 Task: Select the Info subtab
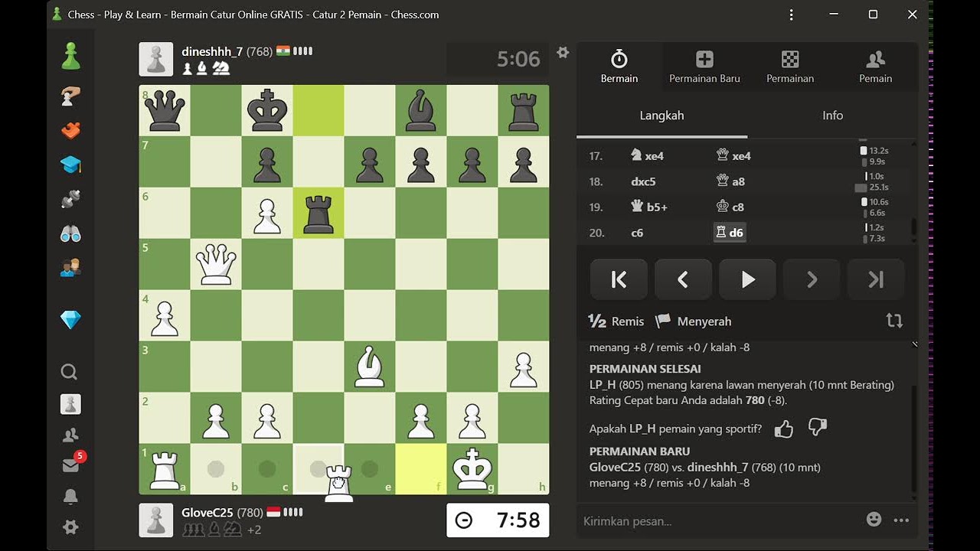pos(832,116)
